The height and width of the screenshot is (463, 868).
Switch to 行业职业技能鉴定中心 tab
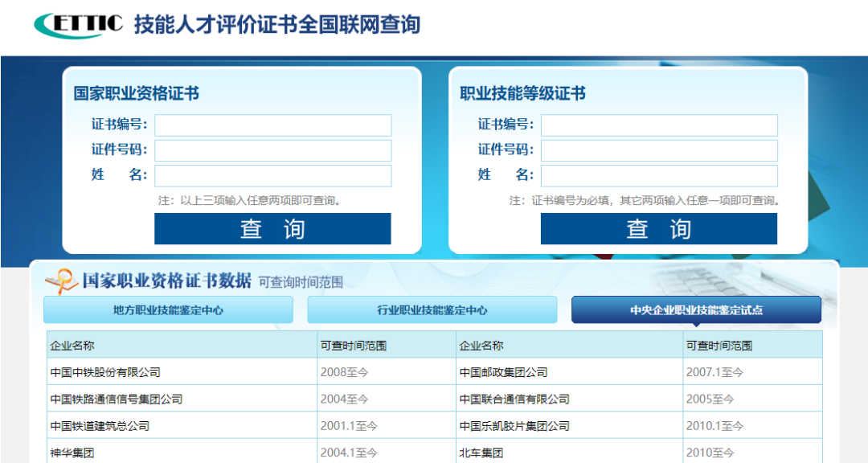(x=432, y=310)
